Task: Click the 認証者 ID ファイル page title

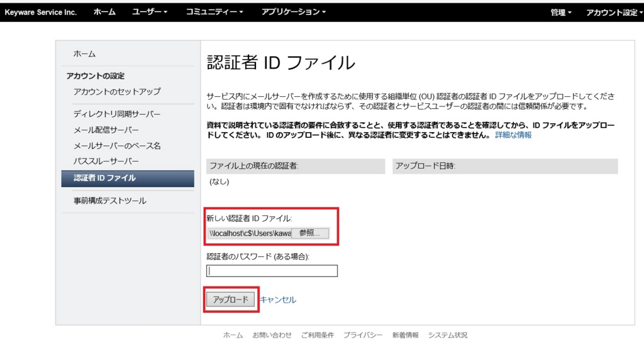Action: (x=281, y=63)
